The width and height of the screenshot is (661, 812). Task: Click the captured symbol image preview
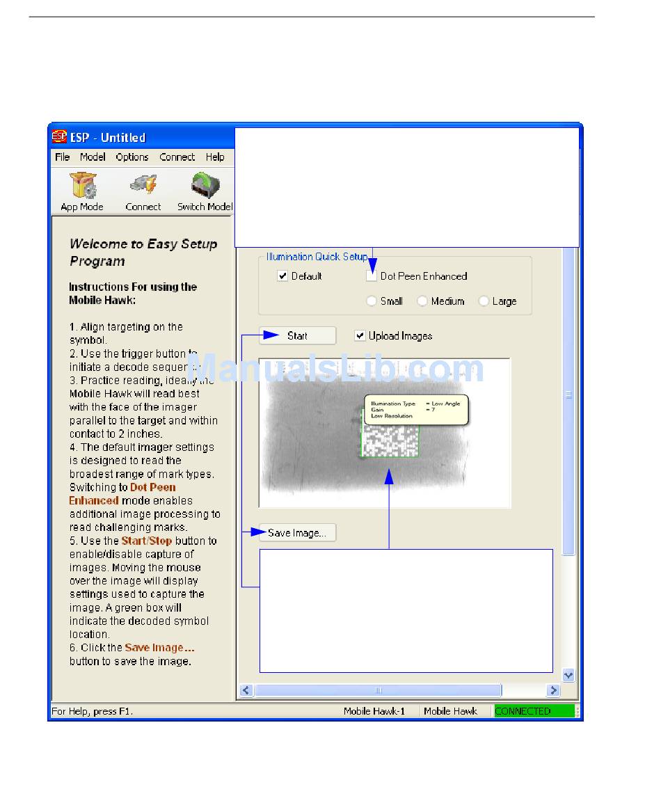[x=385, y=433]
